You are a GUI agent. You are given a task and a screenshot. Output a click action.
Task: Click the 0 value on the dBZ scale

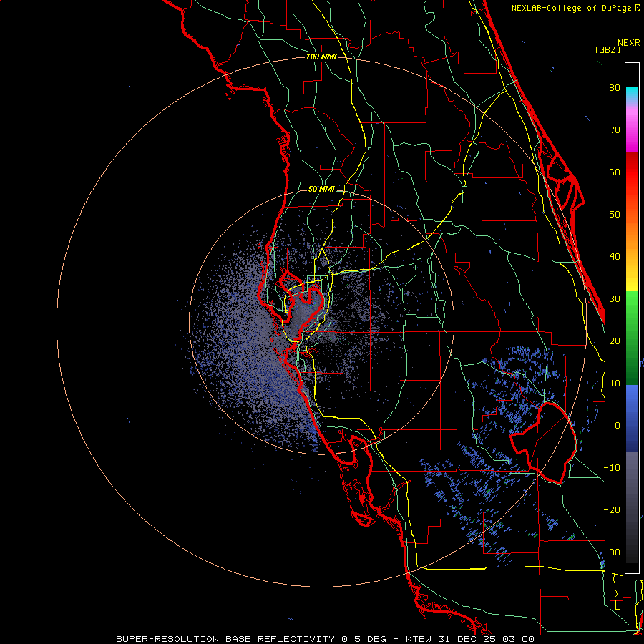617,426
